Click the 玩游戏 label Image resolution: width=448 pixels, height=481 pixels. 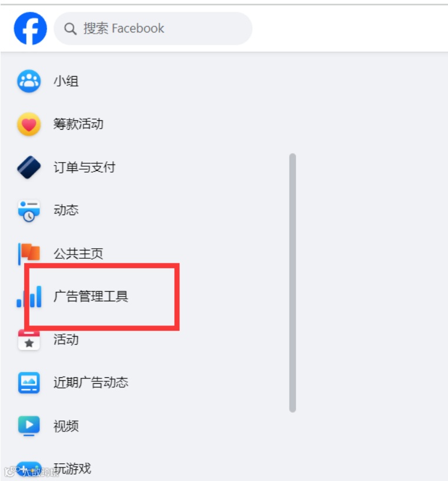click(73, 469)
